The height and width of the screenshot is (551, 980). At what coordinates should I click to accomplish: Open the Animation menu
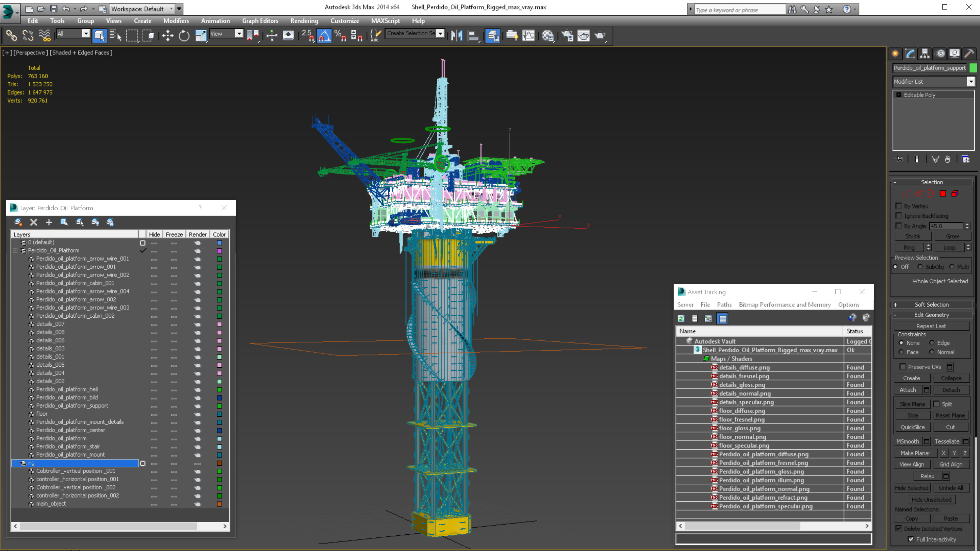pos(215,21)
